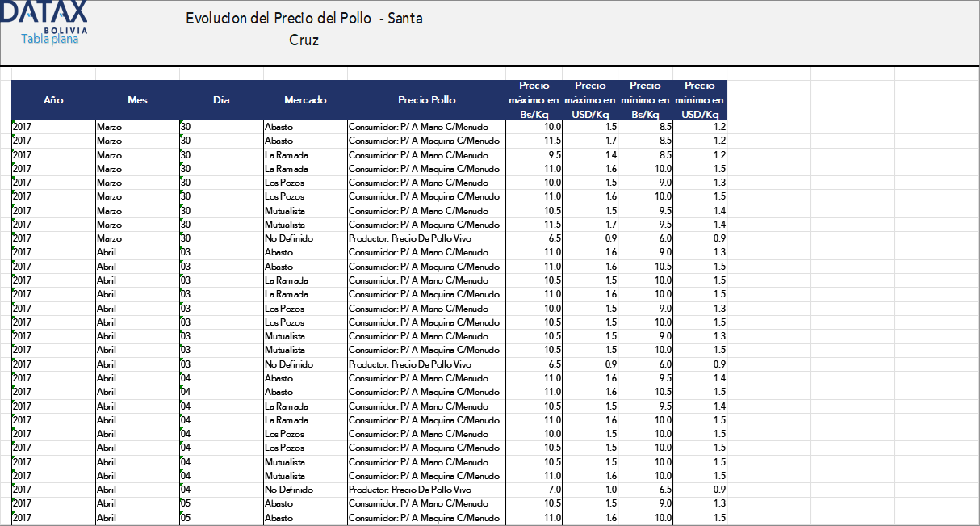The height and width of the screenshot is (526, 980).
Task: Select the Mes column header
Action: point(137,100)
